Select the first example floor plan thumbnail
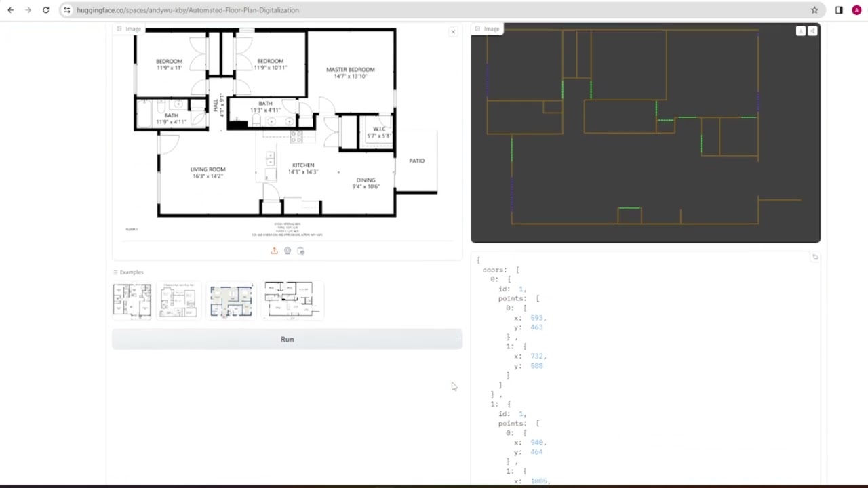The width and height of the screenshot is (868, 488). (132, 300)
